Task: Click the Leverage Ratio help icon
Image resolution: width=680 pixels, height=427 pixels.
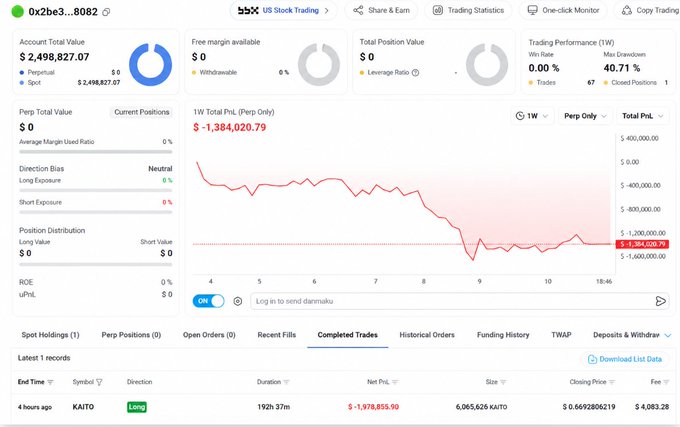Action: click(x=415, y=72)
